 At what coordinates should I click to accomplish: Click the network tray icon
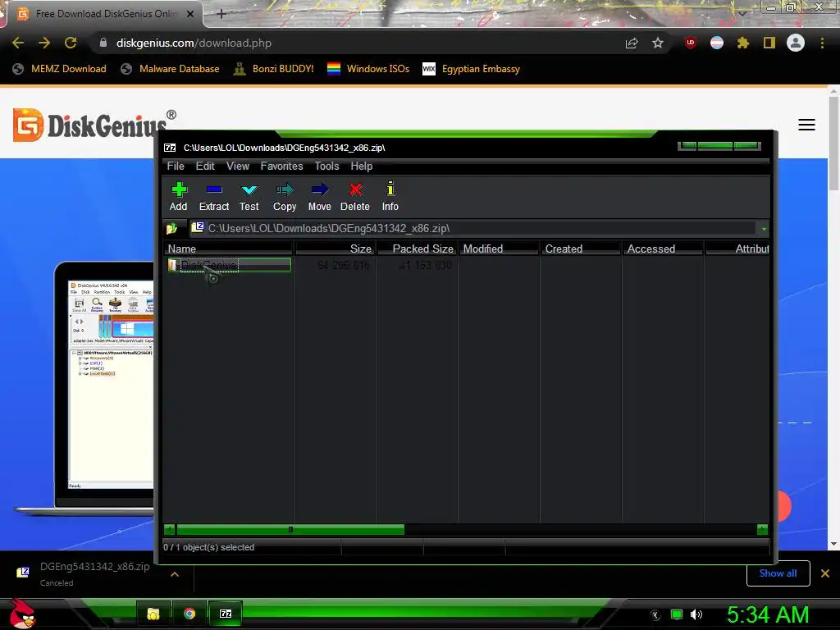tap(677, 614)
